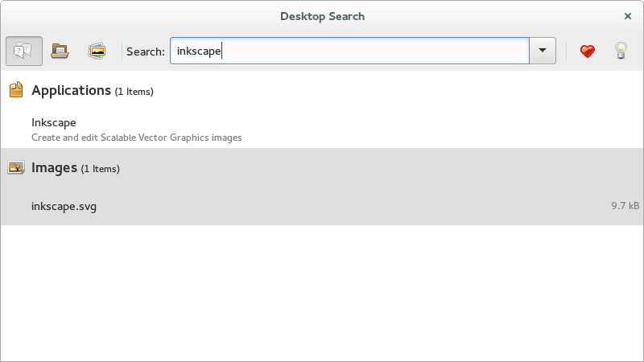The image size is (644, 362).
Task: Click the Images category picture icon
Action: [15, 167]
